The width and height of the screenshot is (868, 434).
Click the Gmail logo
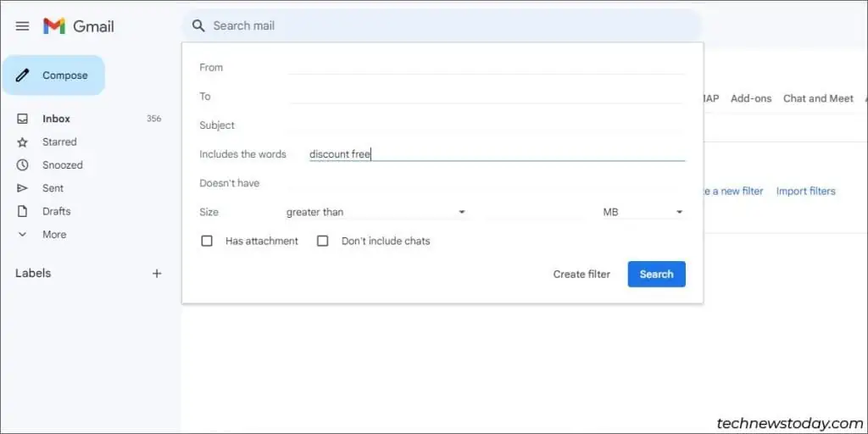point(79,26)
